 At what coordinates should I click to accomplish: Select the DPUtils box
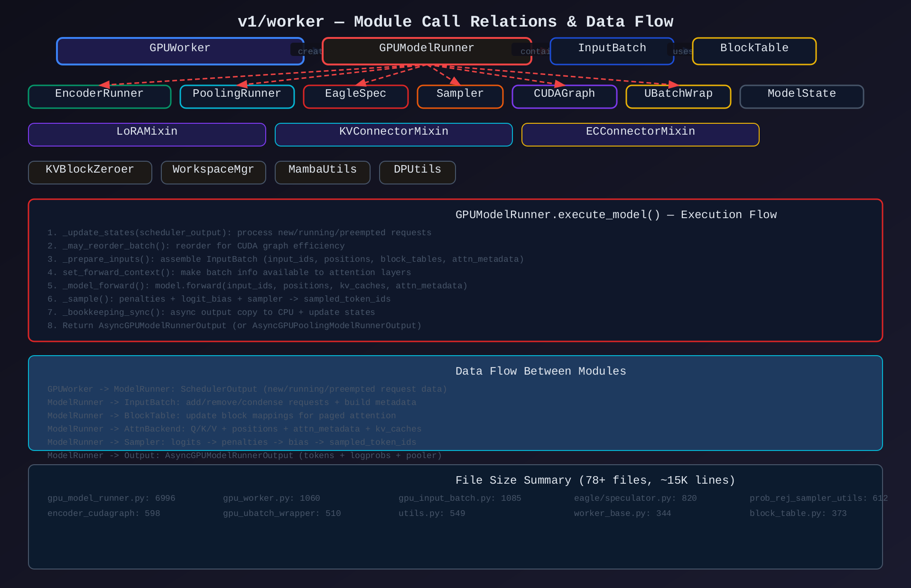pyautogui.click(x=417, y=172)
